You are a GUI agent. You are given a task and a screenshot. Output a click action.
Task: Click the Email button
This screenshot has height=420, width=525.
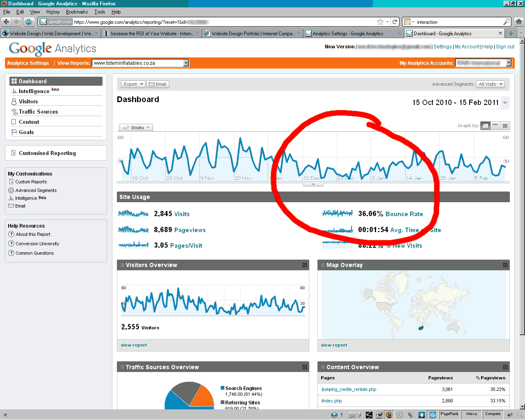pos(157,84)
